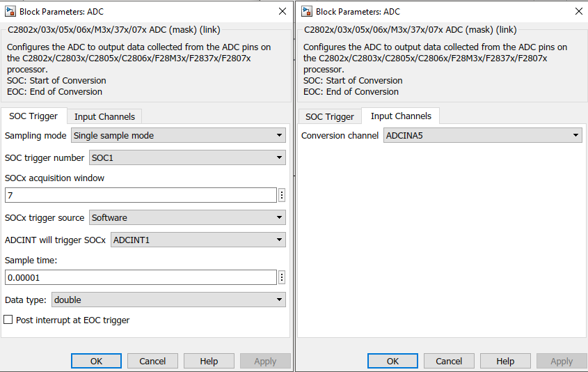
Task: Click the Sample time input field
Action: pyautogui.click(x=141, y=277)
